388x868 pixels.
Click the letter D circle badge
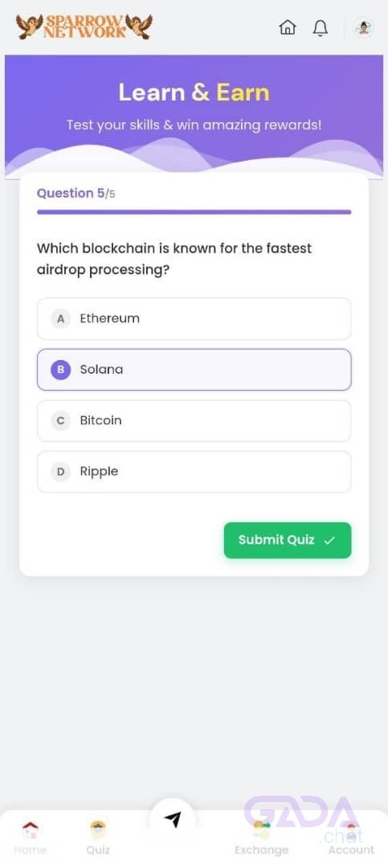coord(61,472)
